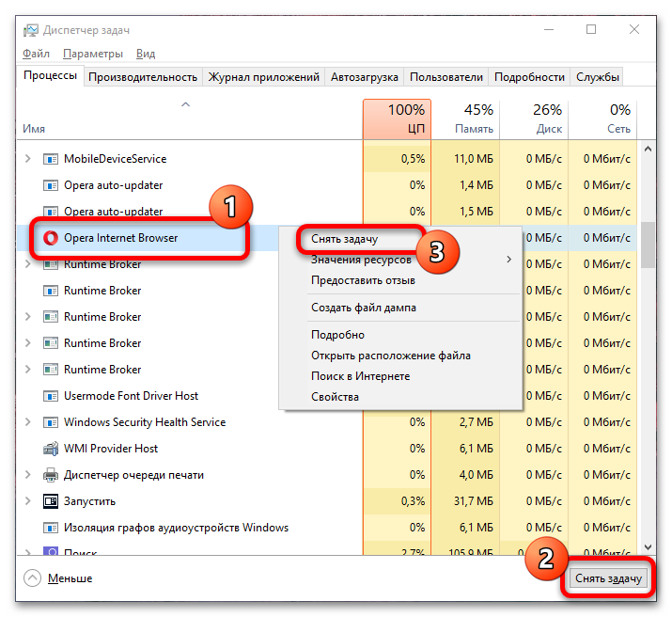Click the Opera Internet Browser icon
672x617 pixels.
51,238
